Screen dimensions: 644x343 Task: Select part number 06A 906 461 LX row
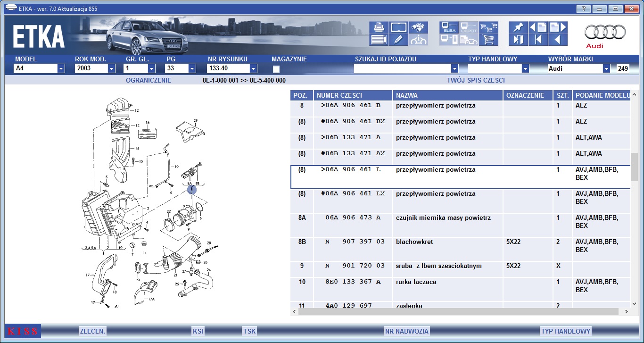click(x=461, y=201)
